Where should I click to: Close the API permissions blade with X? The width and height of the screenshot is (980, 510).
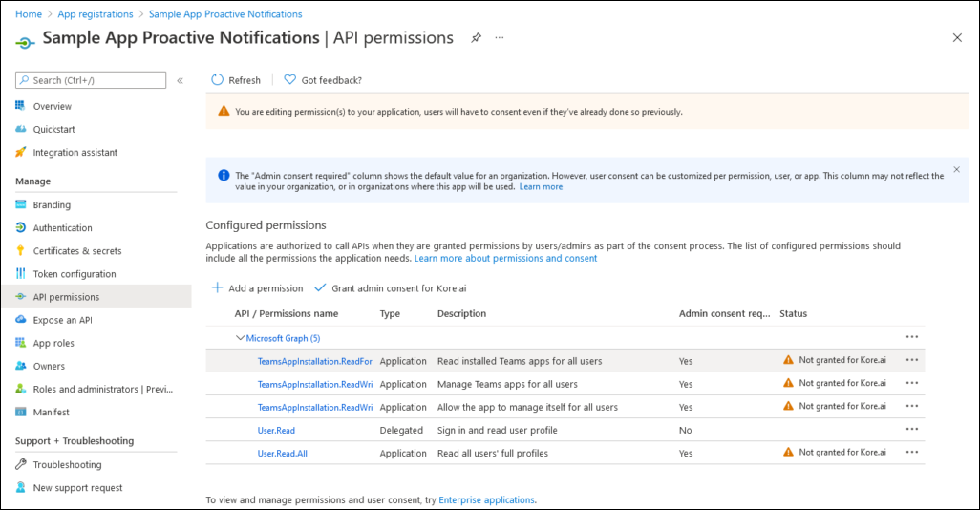pyautogui.click(x=957, y=37)
